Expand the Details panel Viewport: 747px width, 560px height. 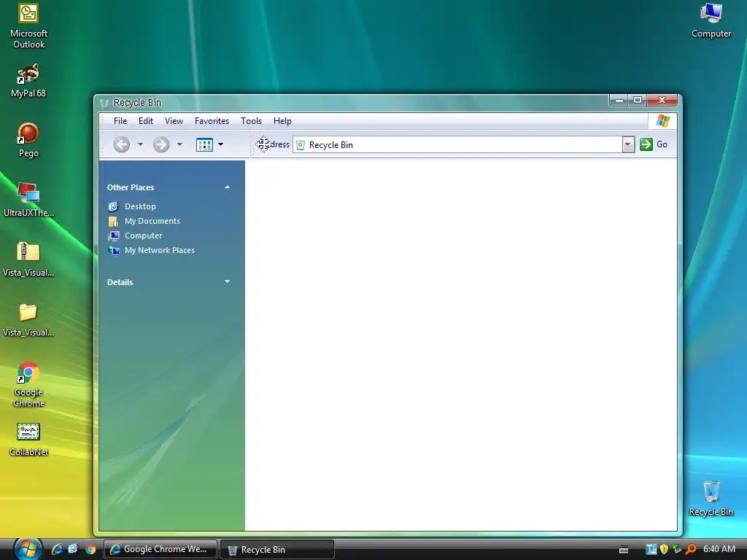228,282
